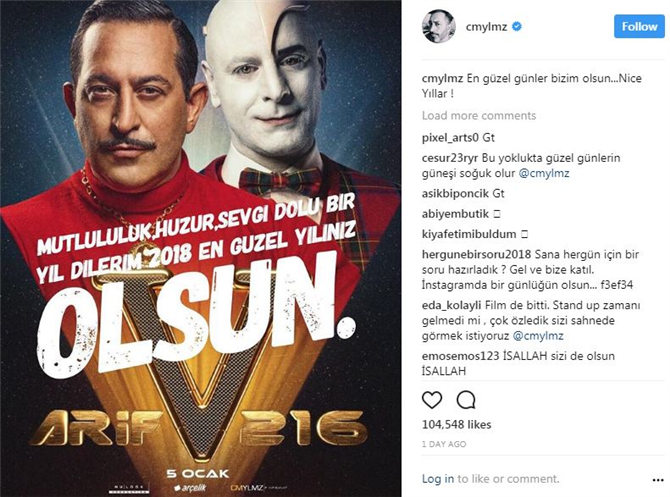Visit eda_kolayli commenter profile

point(452,306)
